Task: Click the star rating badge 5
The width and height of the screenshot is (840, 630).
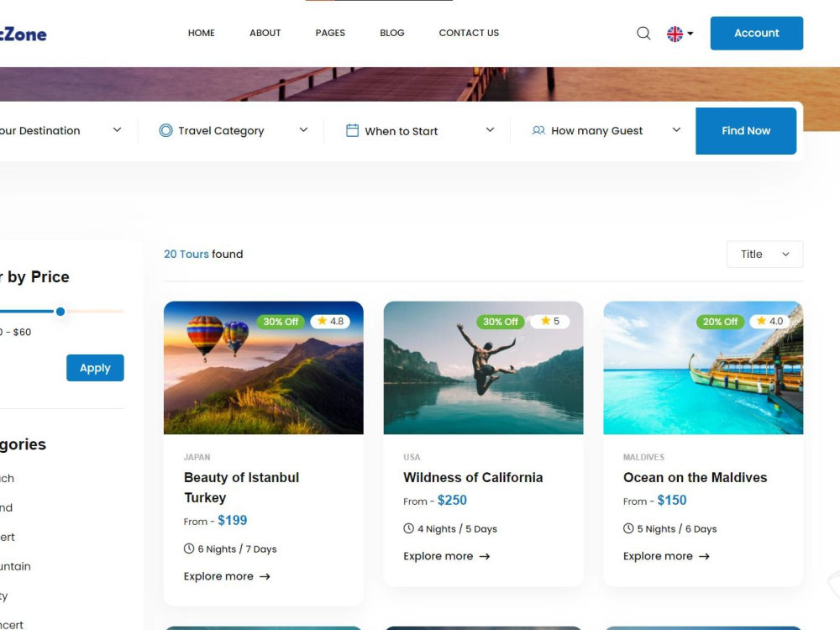Action: coord(549,321)
